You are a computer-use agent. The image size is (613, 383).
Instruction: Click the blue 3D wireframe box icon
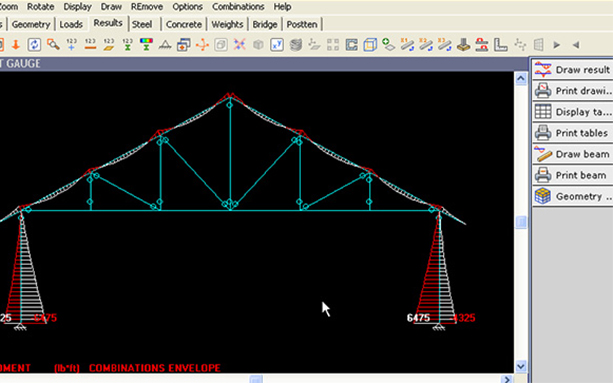pyautogui.click(x=370, y=45)
